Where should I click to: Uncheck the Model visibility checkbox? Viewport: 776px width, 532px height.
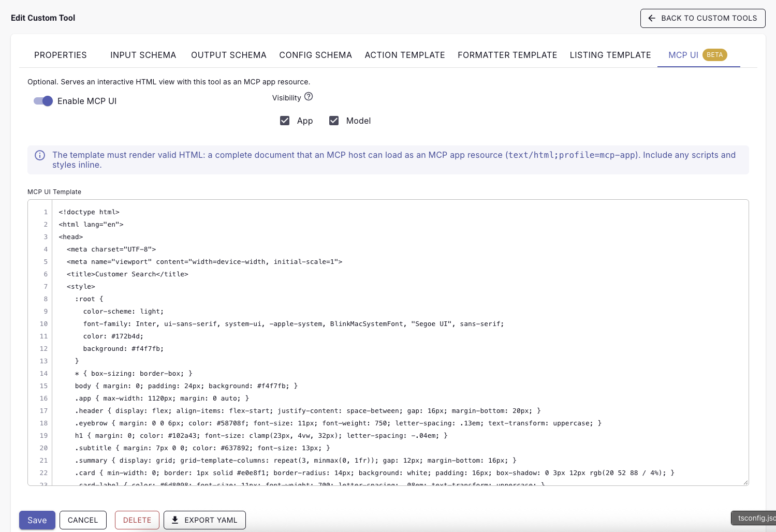pyautogui.click(x=334, y=121)
